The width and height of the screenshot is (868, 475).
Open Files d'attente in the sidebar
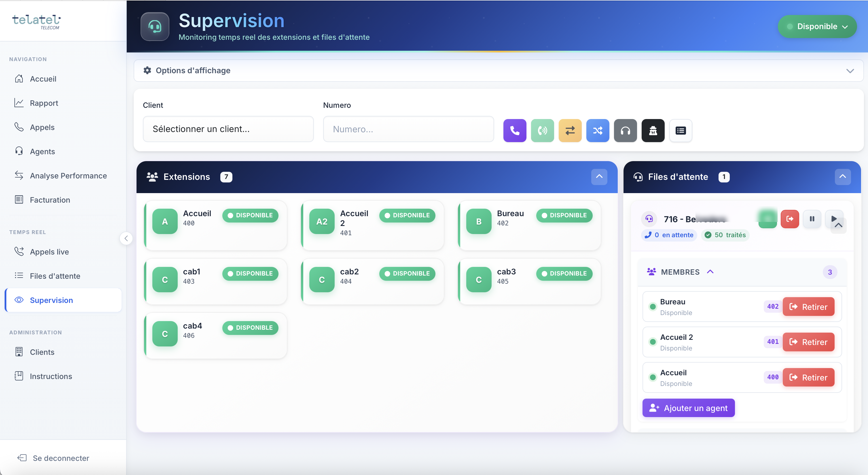coord(63,276)
